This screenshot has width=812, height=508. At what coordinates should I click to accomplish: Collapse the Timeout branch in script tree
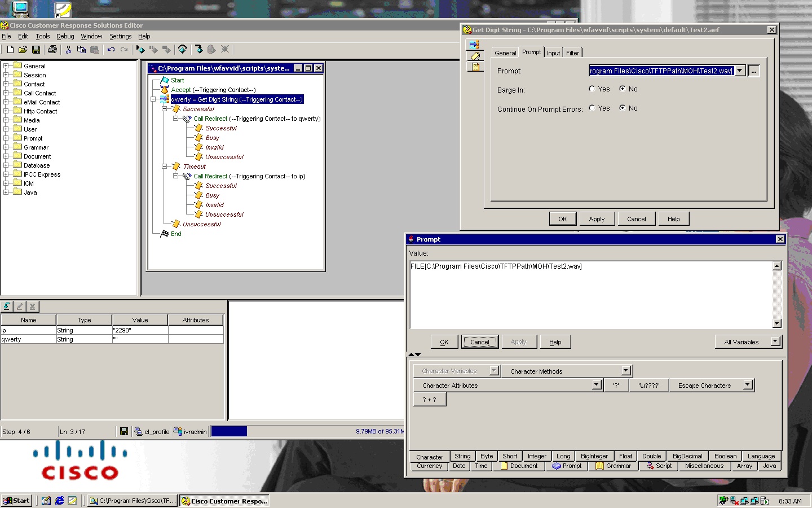coord(165,167)
